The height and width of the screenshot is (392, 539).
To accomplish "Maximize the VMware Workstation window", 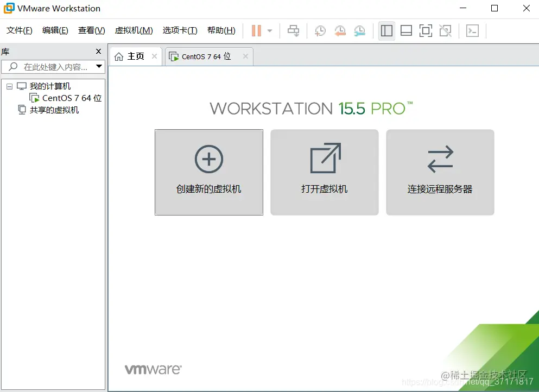I will click(494, 8).
